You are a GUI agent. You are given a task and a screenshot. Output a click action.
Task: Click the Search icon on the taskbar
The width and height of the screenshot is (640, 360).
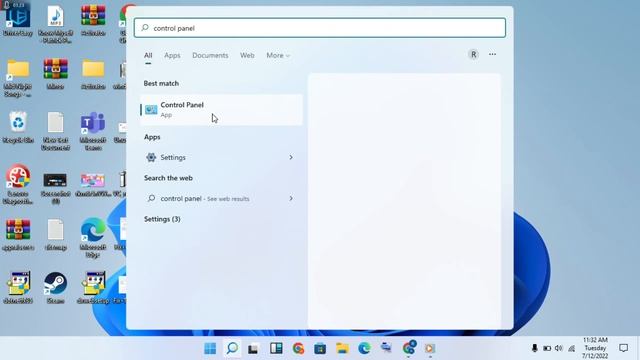pos(232,348)
